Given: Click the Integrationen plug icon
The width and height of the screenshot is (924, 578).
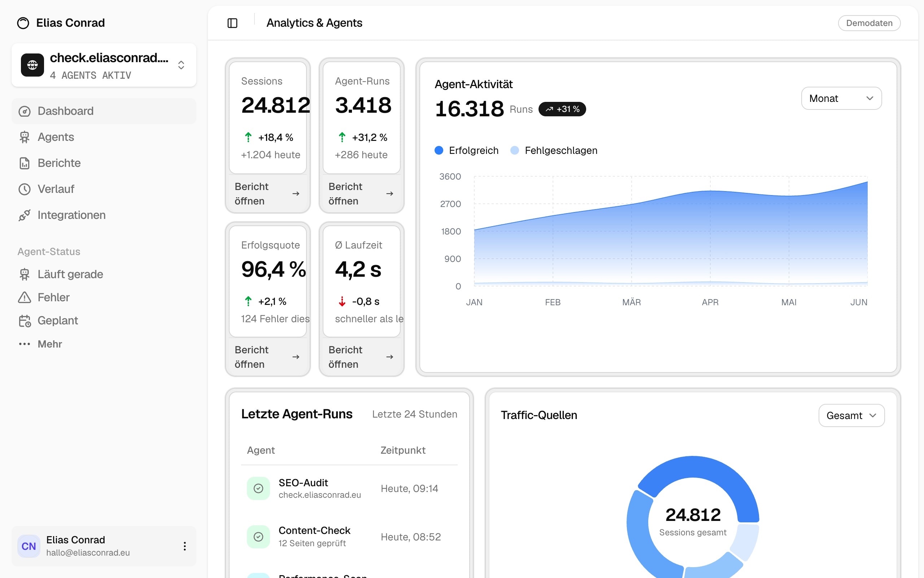Looking at the screenshot, I should (25, 215).
